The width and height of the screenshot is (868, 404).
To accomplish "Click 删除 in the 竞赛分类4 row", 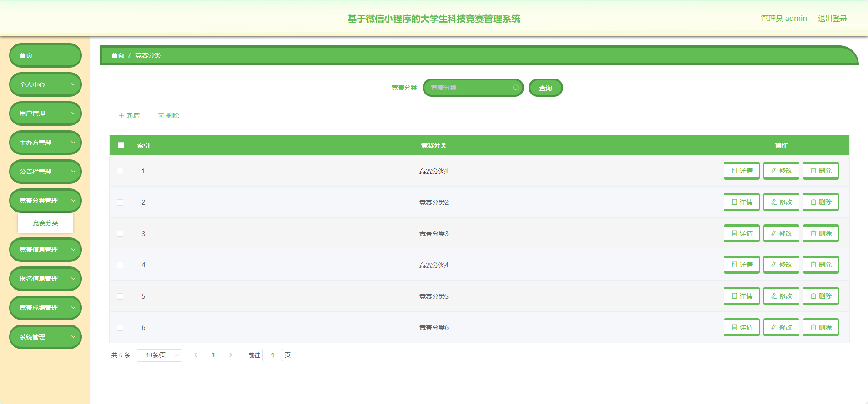I will (x=821, y=265).
